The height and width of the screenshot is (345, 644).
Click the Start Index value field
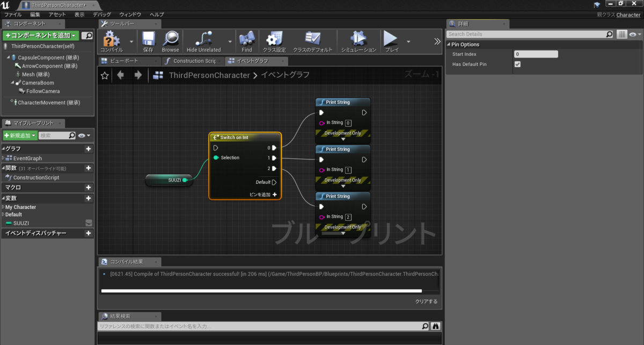tap(536, 54)
